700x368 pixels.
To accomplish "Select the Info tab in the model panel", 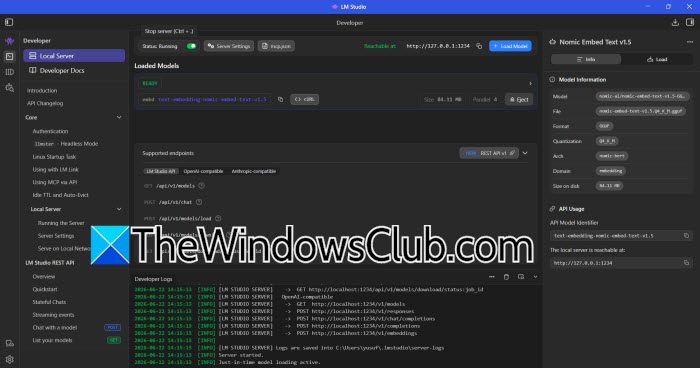I will click(x=586, y=59).
